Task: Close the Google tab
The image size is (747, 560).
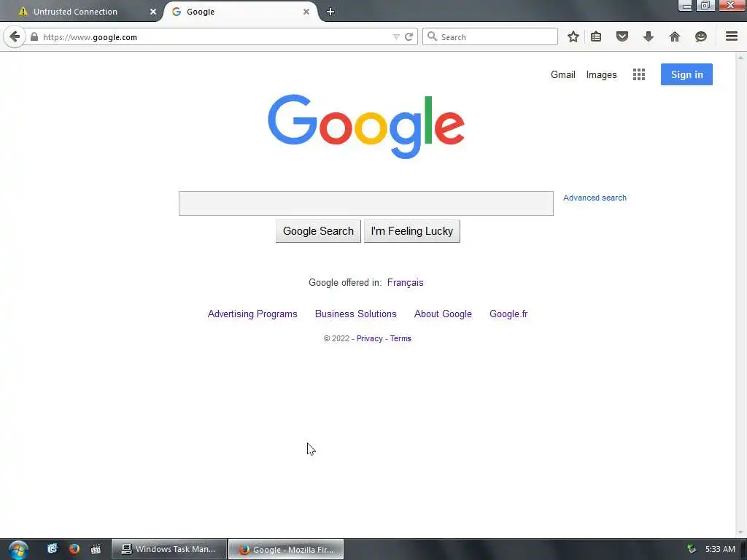Action: [306, 12]
